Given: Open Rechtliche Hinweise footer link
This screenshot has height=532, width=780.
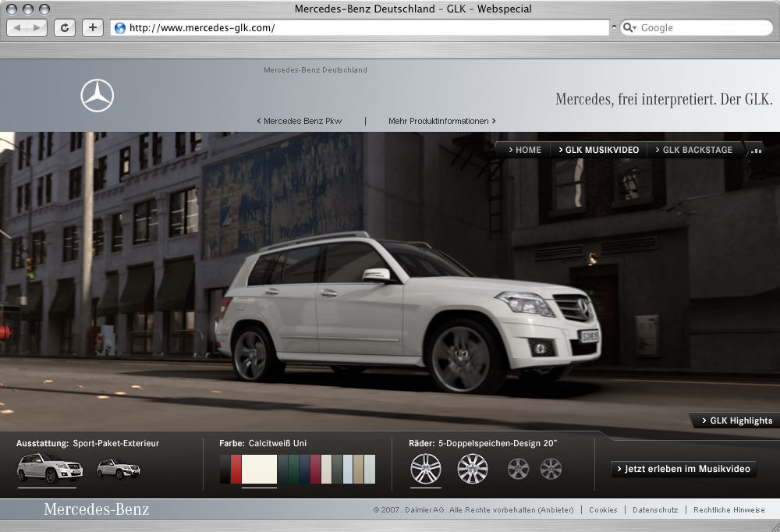Looking at the screenshot, I should (x=729, y=509).
